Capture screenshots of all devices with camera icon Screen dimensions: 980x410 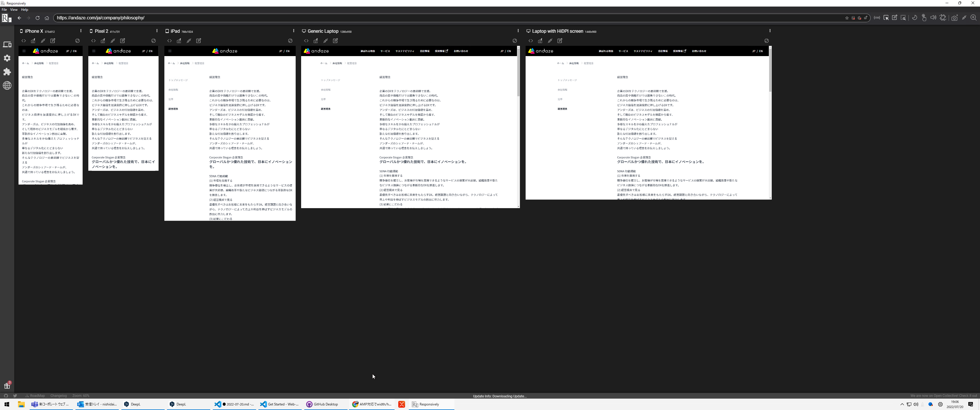tap(955, 17)
